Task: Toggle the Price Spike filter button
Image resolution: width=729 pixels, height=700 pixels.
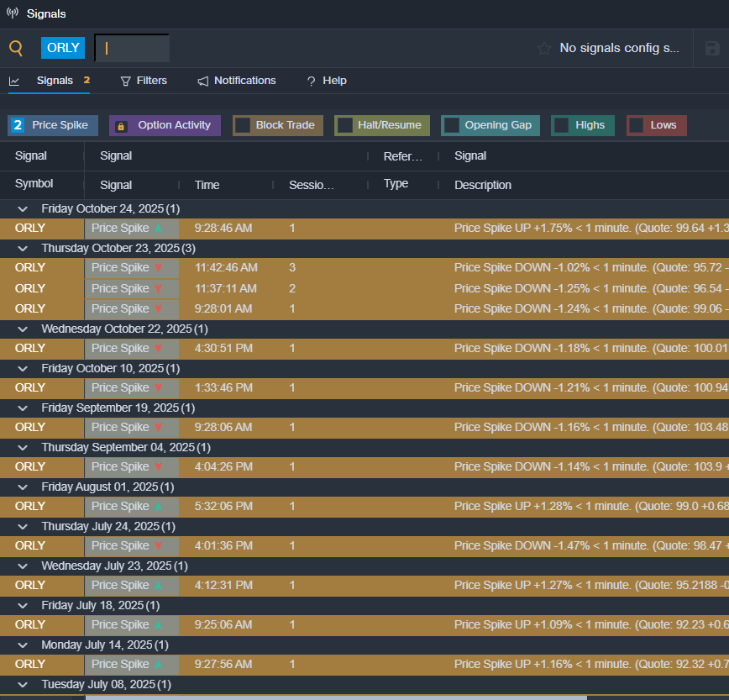Action: coord(53,126)
